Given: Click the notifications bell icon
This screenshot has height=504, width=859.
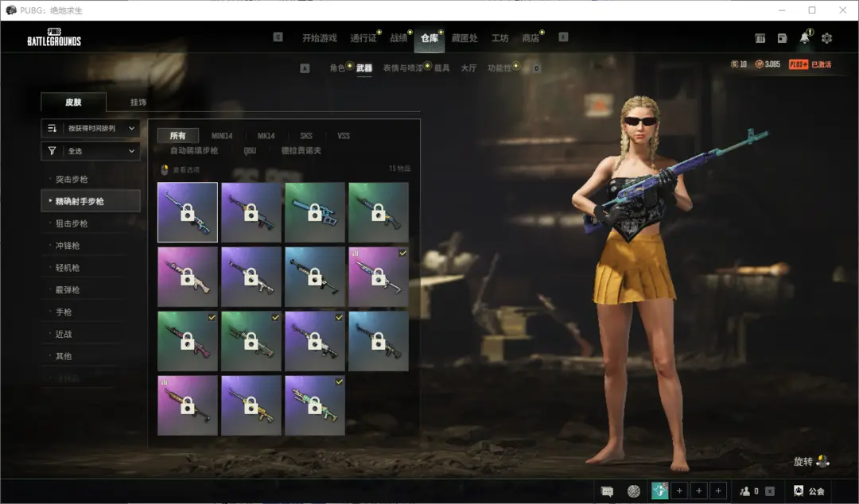Looking at the screenshot, I should click(805, 38).
